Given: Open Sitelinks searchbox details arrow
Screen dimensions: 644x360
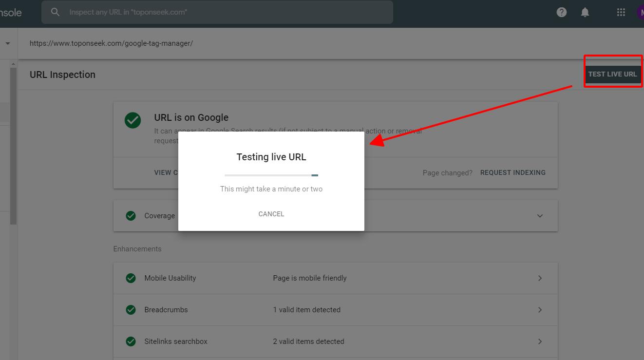Looking at the screenshot, I should (x=540, y=341).
